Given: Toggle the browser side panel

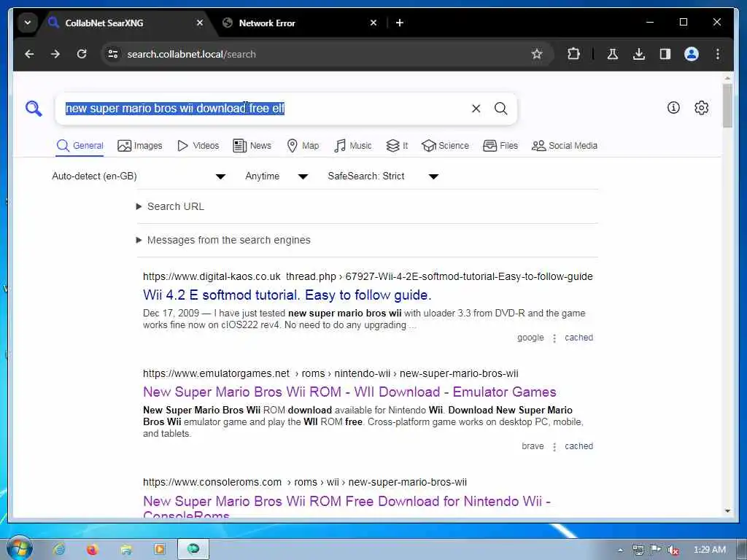Looking at the screenshot, I should (665, 54).
